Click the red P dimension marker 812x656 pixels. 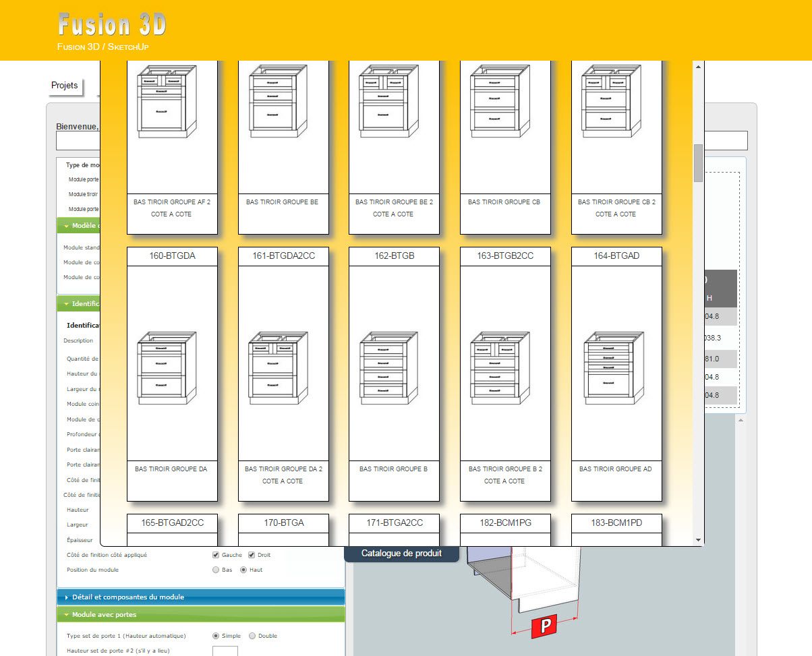point(545,626)
